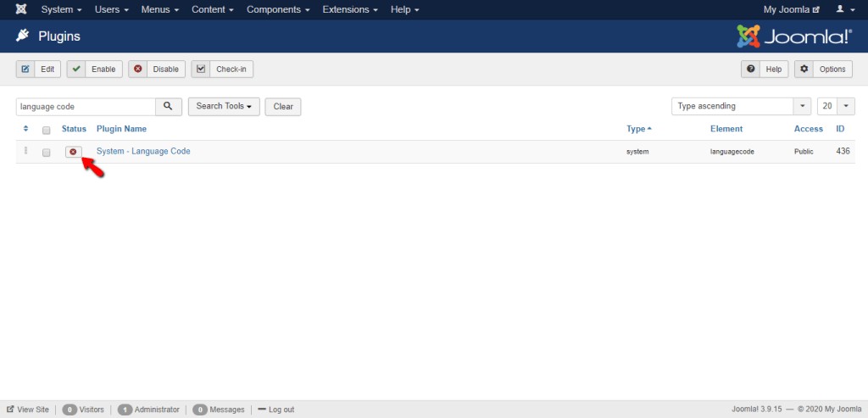This screenshot has width=868, height=418.
Task: Click the Joomla! brand logo in header
Action: coord(794,36)
